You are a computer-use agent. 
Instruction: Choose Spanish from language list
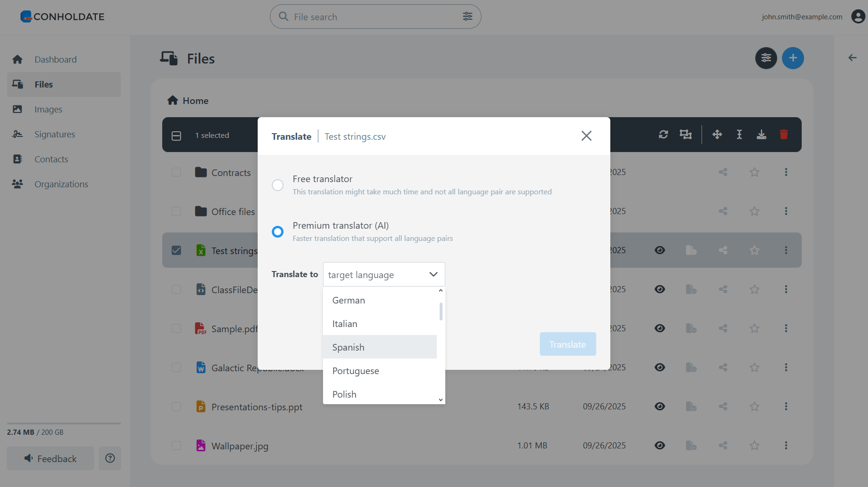coord(348,347)
